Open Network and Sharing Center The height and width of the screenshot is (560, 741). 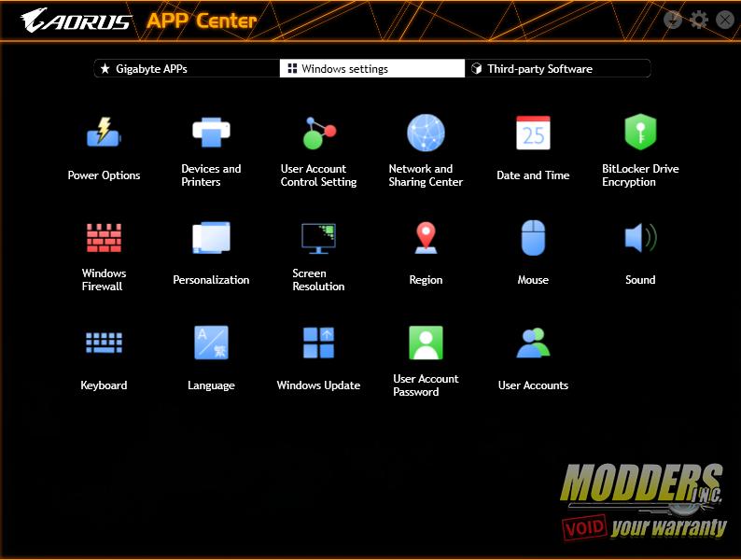tap(426, 133)
